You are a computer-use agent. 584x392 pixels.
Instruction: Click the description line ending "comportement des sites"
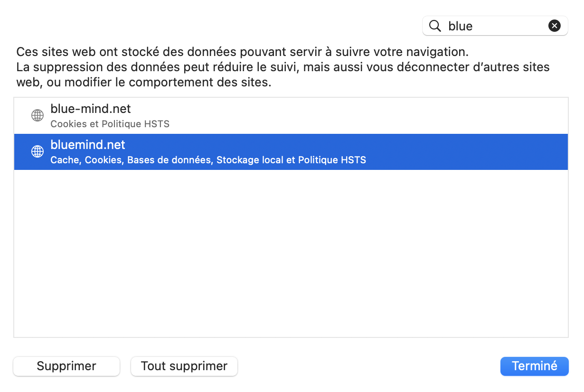pyautogui.click(x=144, y=82)
